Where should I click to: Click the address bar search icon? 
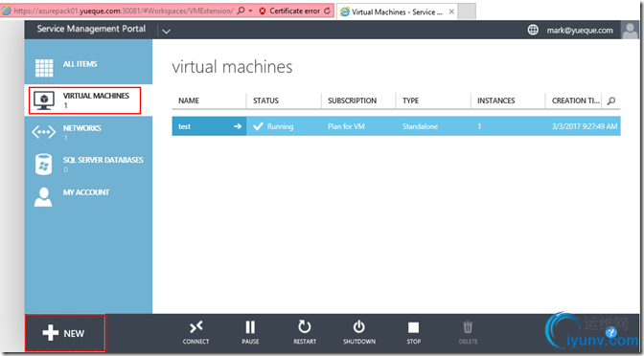241,11
